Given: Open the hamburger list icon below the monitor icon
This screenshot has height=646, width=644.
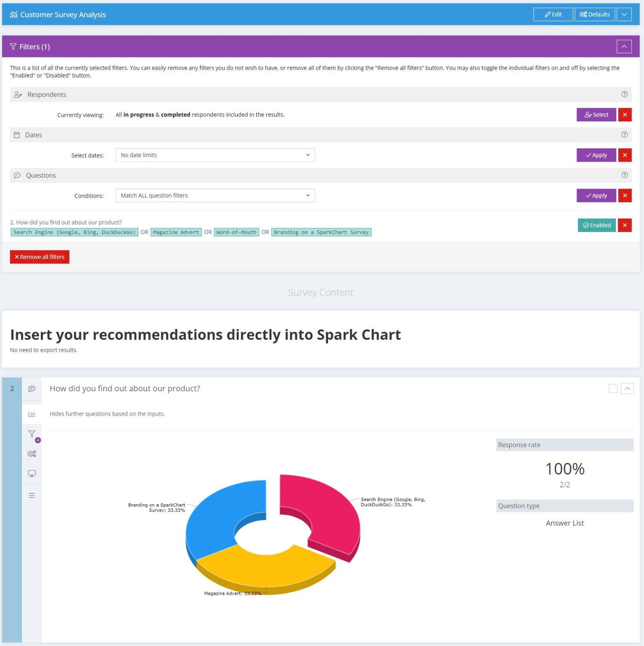Looking at the screenshot, I should click(31, 495).
